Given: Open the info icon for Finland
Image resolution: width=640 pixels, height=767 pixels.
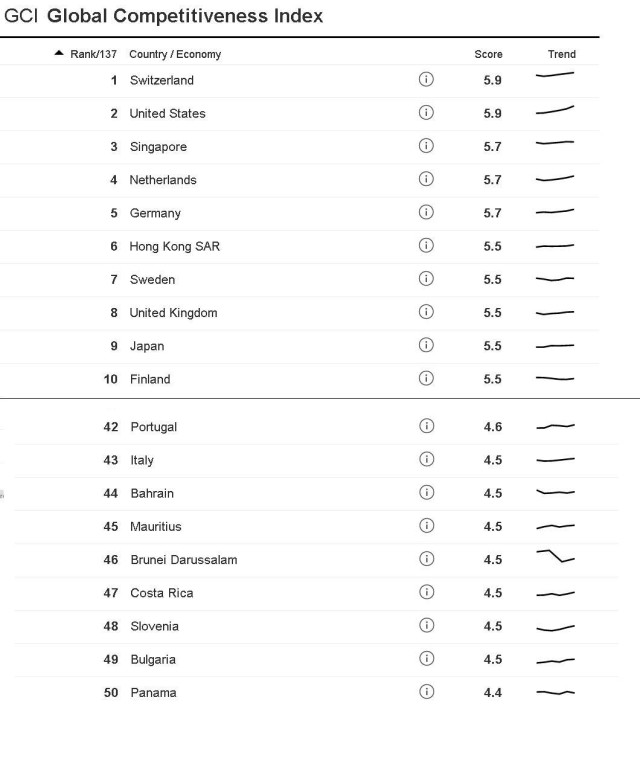Looking at the screenshot, I should coord(426,378).
